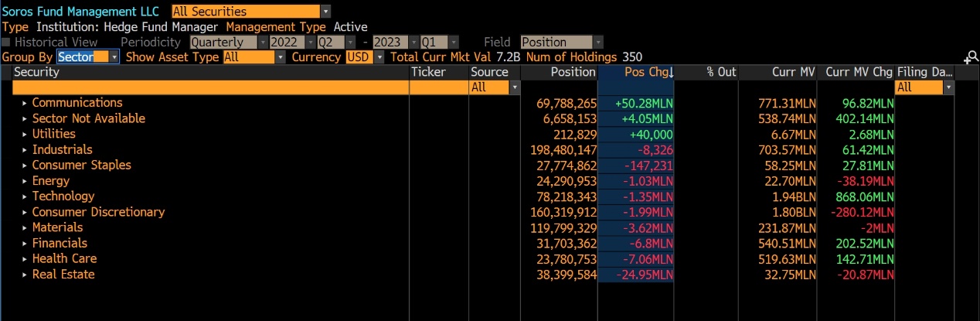Sort by the Source column header

tap(495, 72)
